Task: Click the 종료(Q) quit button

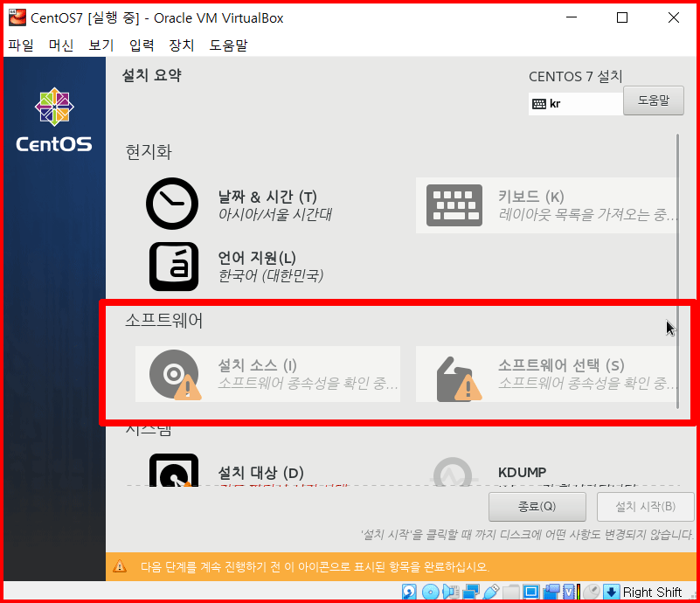Action: [x=537, y=507]
